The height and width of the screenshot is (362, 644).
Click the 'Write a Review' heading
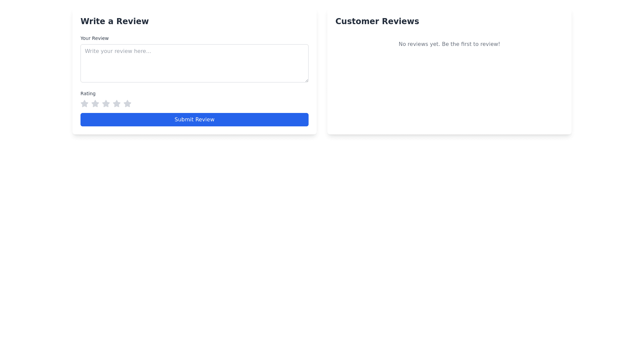point(114,21)
